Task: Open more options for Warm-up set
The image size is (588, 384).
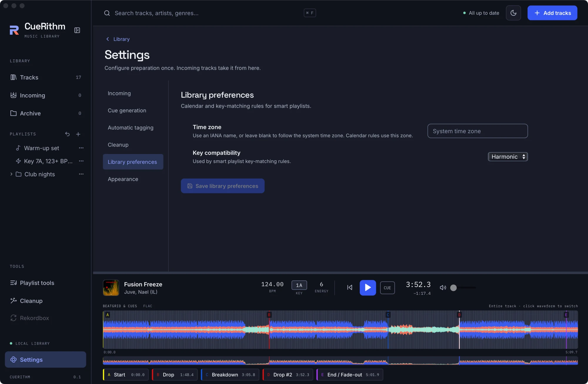Action: (81, 148)
